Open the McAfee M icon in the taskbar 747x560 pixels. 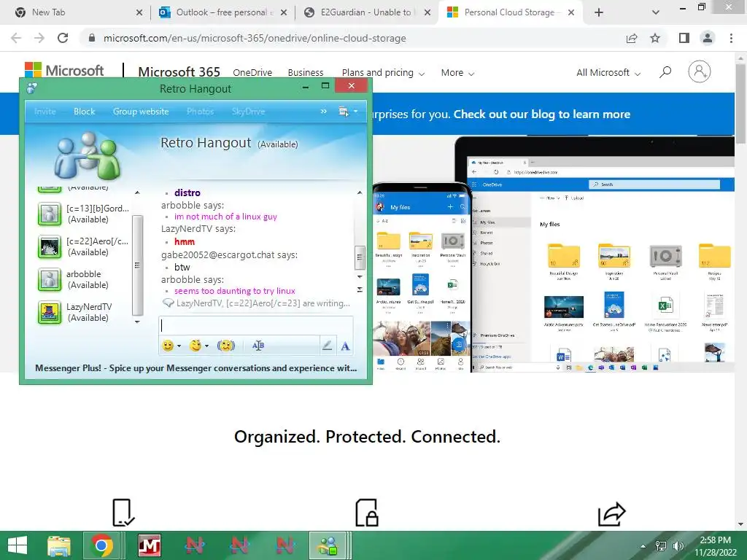150,545
